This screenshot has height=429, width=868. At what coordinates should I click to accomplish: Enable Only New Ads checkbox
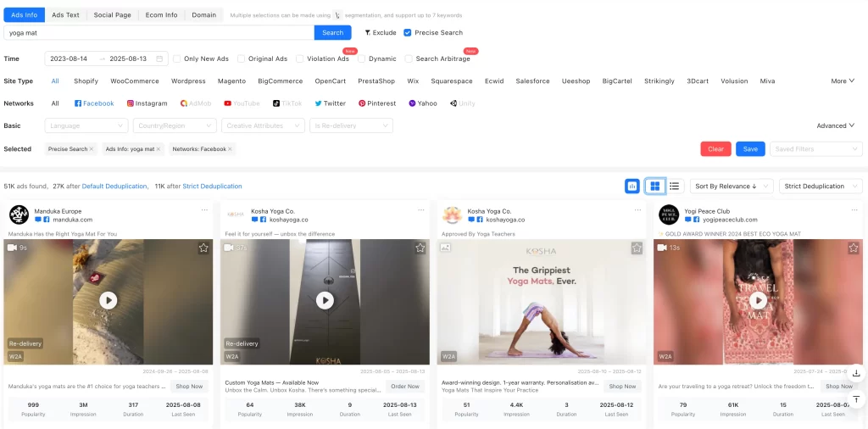pos(177,58)
